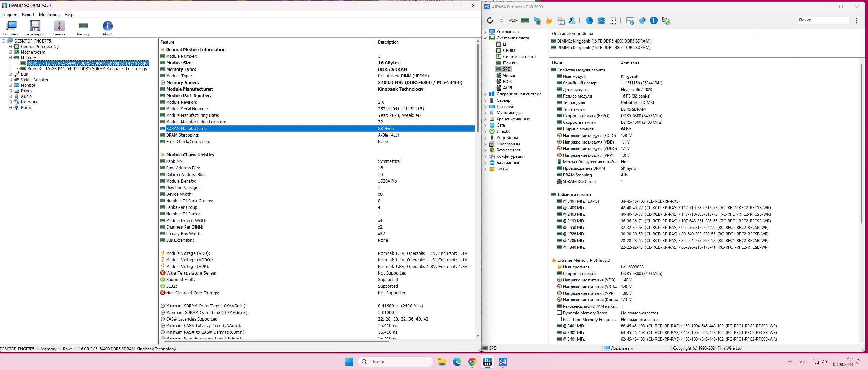Screen dimensions: 868x370
Task: Select Row: 3 Kingbank memory module in HWiNFO64
Action: 87,69
